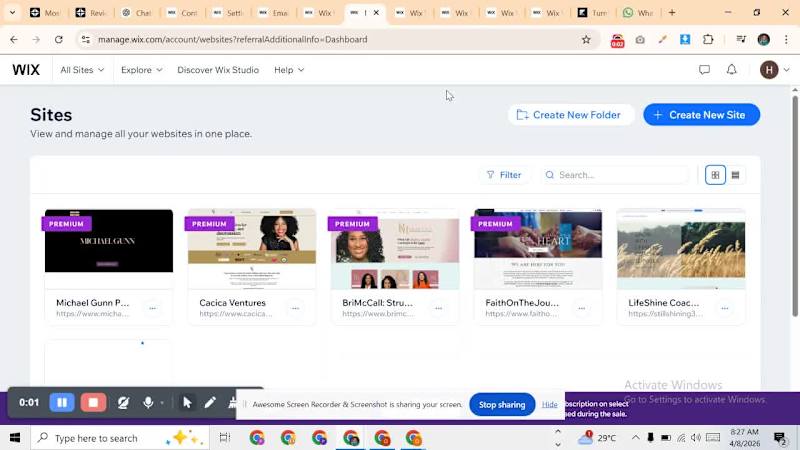Open more actions for Cacica Ventures
800x450 pixels.
pyautogui.click(x=295, y=308)
